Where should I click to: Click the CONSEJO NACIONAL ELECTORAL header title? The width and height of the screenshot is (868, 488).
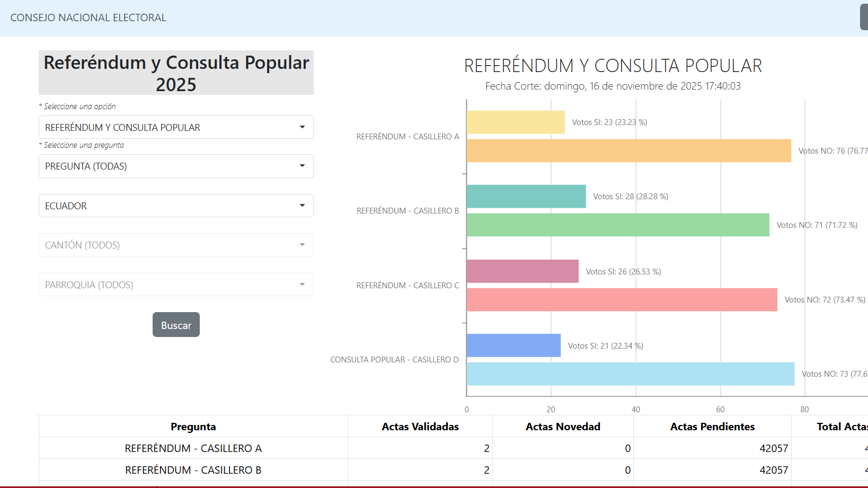[x=88, y=17]
